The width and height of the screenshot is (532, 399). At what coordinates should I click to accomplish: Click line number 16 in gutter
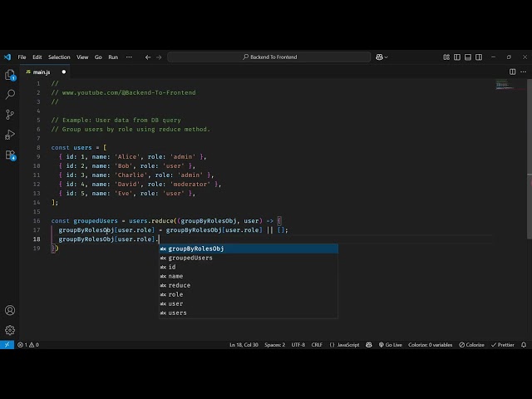(37, 221)
